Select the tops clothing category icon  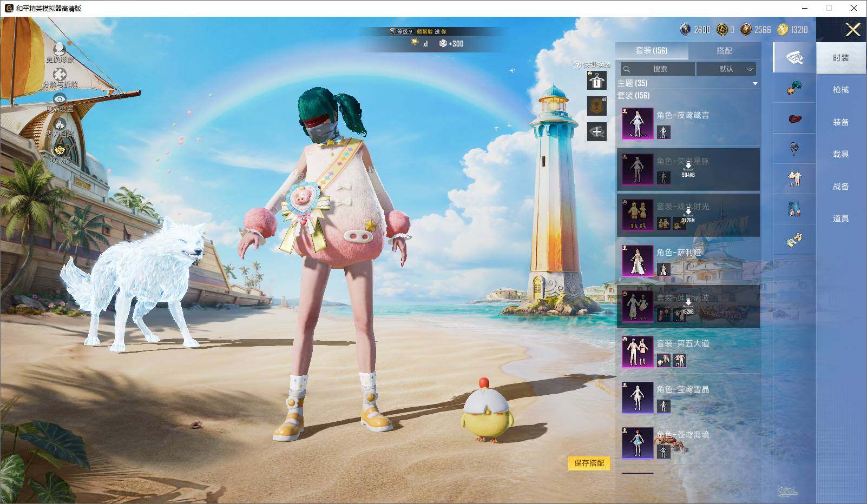tap(794, 179)
